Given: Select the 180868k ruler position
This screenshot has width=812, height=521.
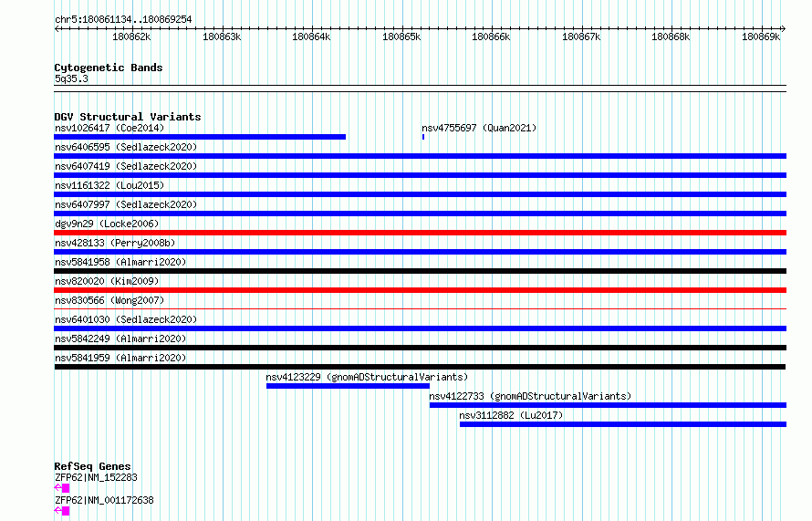Looking at the screenshot, I should pyautogui.click(x=671, y=36).
